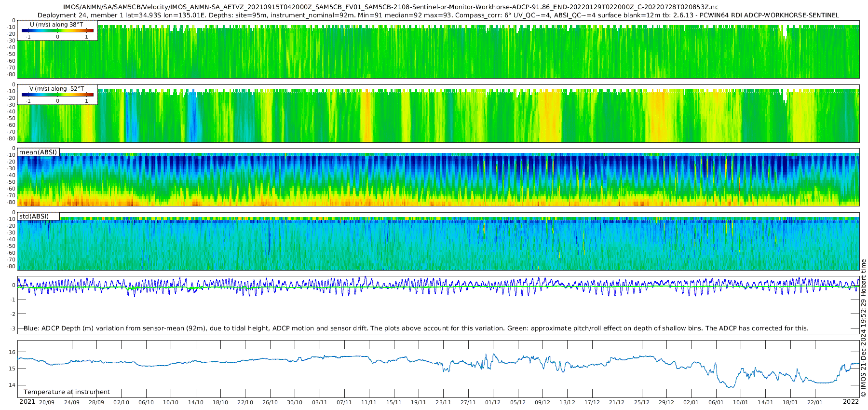Click the mean(ABSI) panel label
The height and width of the screenshot is (410, 868).
point(38,152)
